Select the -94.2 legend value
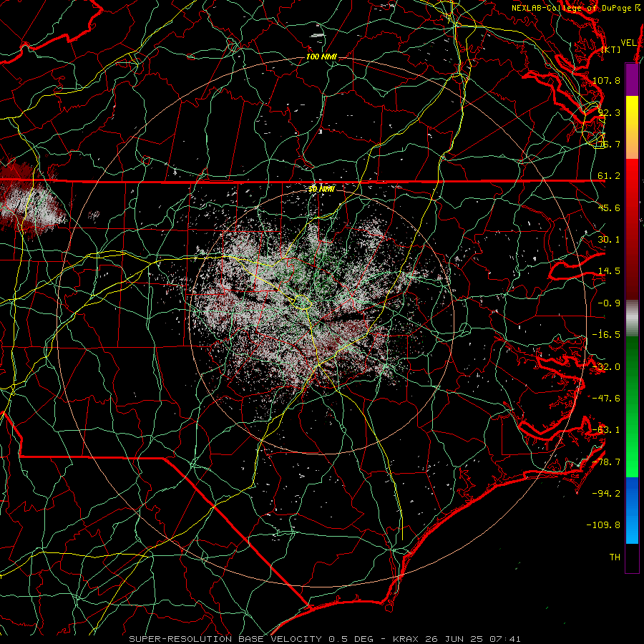644x644 pixels. tap(606, 494)
